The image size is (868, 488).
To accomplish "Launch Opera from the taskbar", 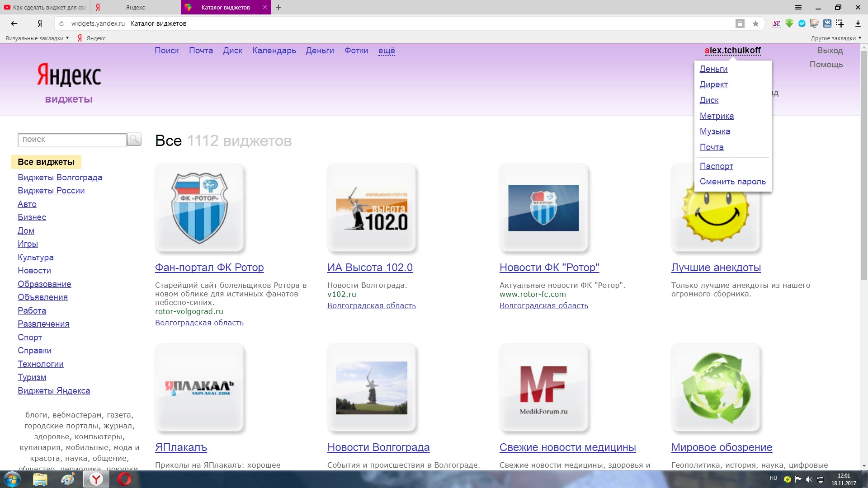I will [124, 479].
